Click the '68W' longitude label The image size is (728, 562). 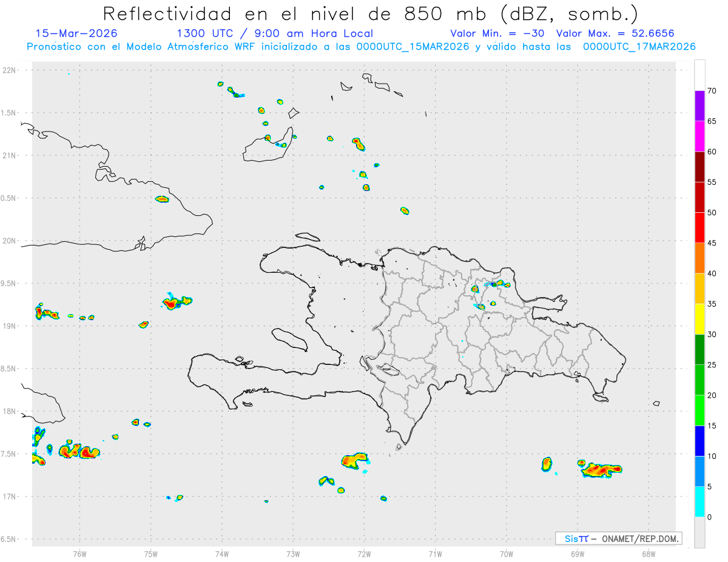(649, 554)
